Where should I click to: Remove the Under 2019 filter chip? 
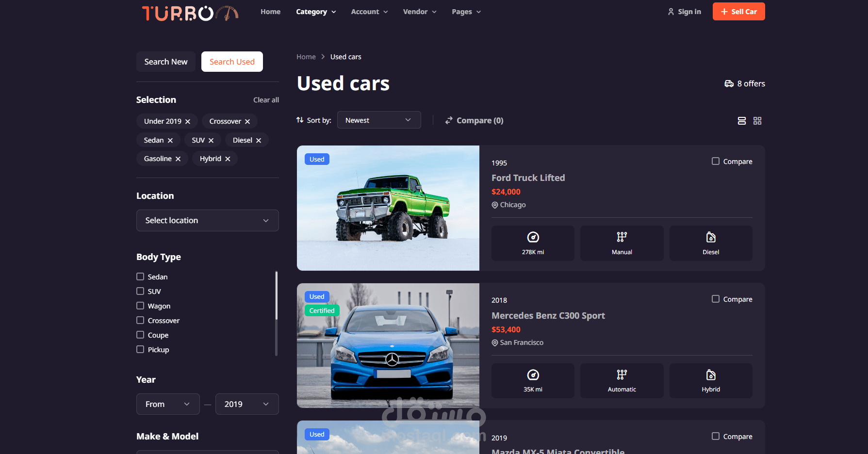tap(188, 122)
